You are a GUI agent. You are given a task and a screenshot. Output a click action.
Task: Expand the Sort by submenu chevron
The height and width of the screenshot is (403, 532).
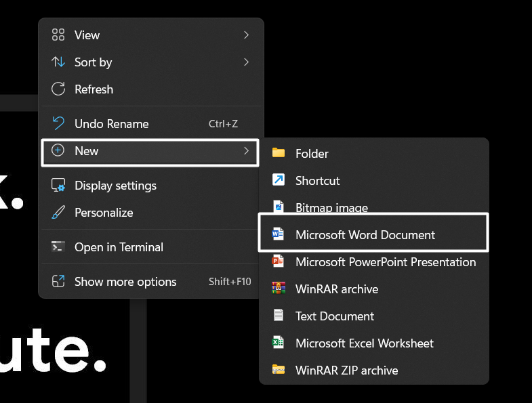pyautogui.click(x=246, y=62)
